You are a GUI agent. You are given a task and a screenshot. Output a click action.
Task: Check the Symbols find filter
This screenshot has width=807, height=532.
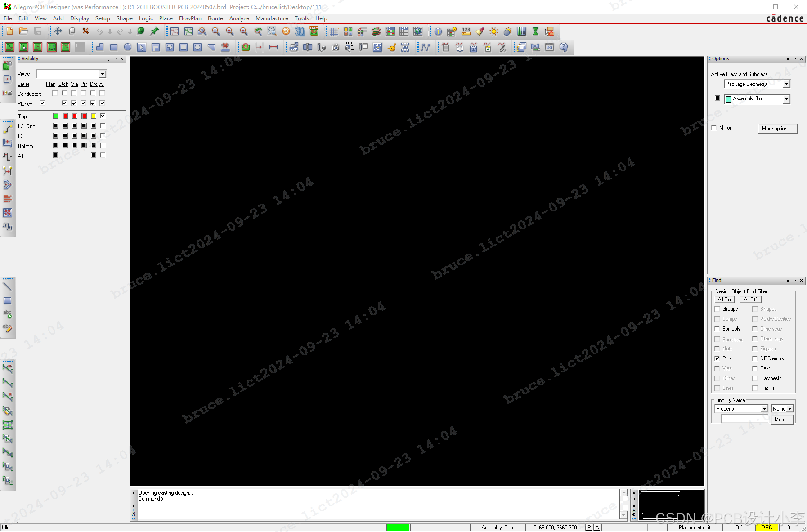717,329
